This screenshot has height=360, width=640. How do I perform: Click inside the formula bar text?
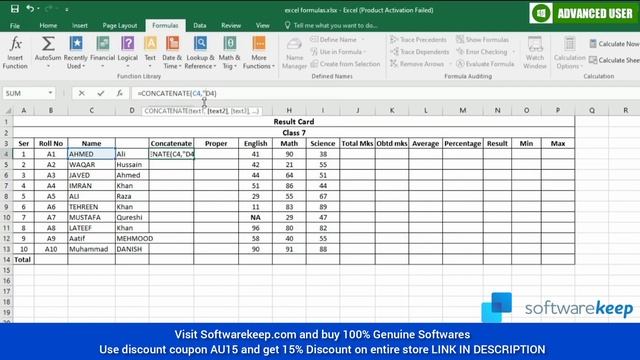(177, 93)
